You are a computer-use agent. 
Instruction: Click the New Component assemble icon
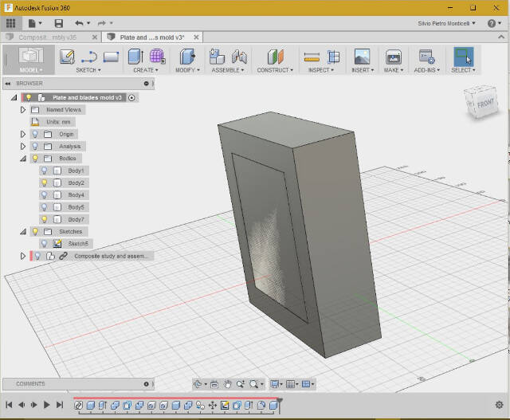point(217,57)
